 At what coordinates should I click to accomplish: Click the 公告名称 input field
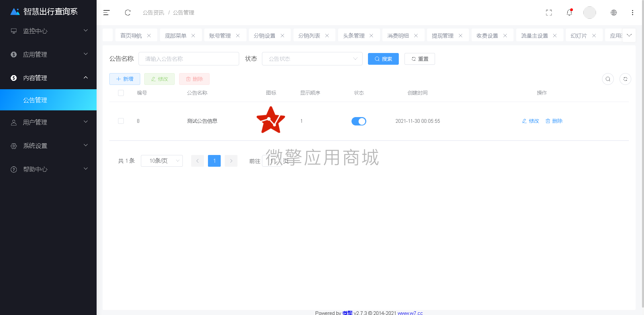click(189, 59)
